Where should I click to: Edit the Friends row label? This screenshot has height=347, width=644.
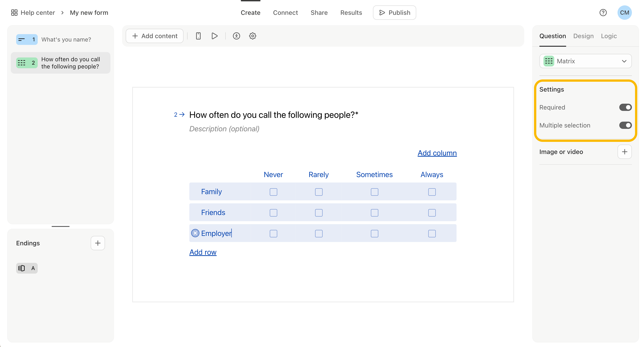tap(213, 212)
